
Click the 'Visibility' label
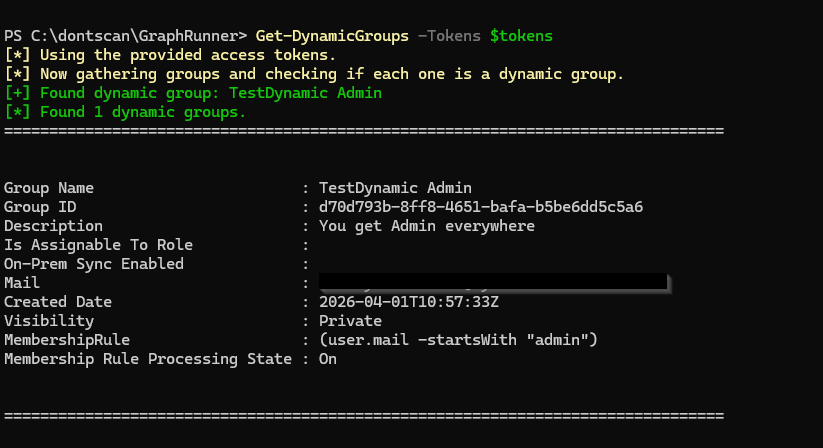pyautogui.click(x=49, y=321)
